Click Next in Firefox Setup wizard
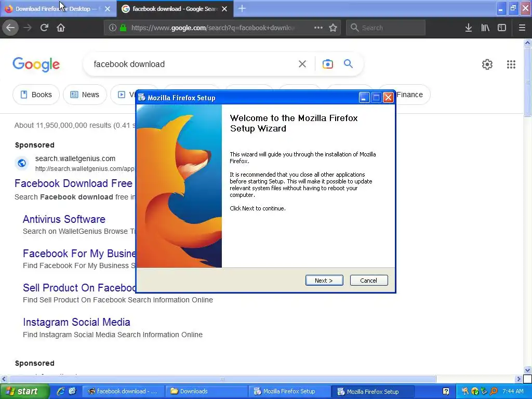 [324, 280]
